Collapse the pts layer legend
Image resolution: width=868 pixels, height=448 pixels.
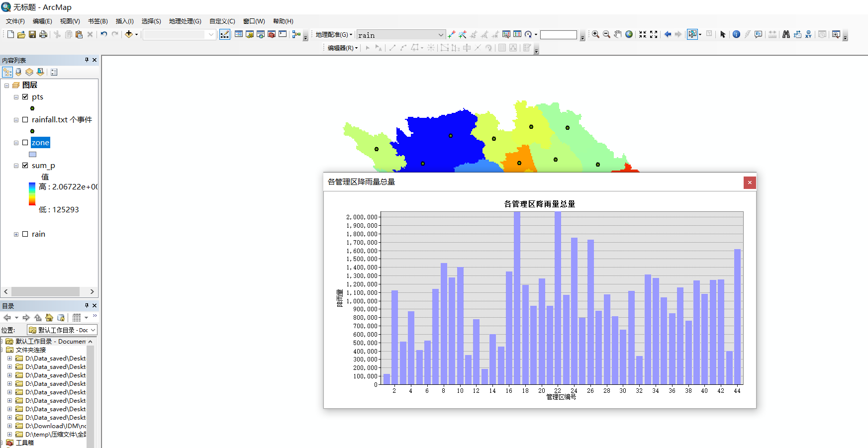16,97
